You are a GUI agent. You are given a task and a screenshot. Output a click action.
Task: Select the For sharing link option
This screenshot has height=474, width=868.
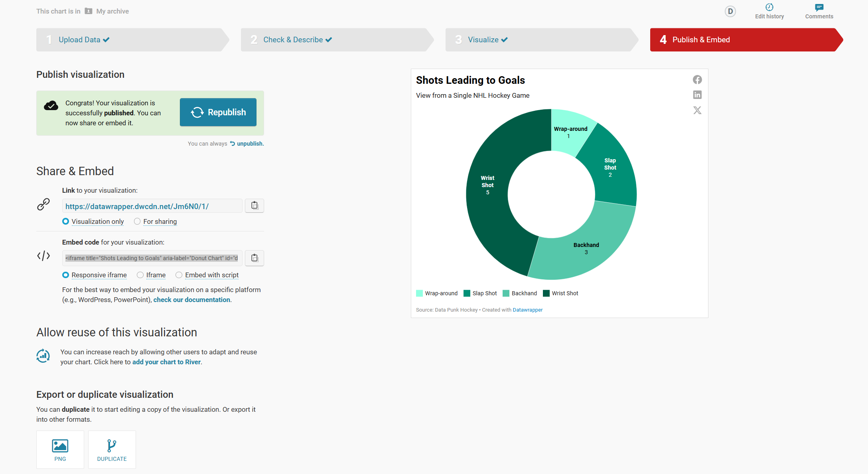click(138, 221)
